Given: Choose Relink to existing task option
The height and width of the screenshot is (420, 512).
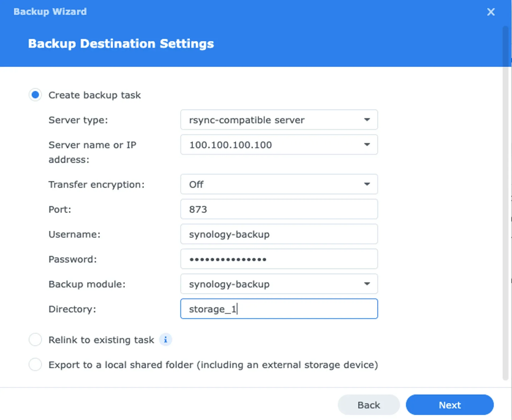Looking at the screenshot, I should [35, 339].
